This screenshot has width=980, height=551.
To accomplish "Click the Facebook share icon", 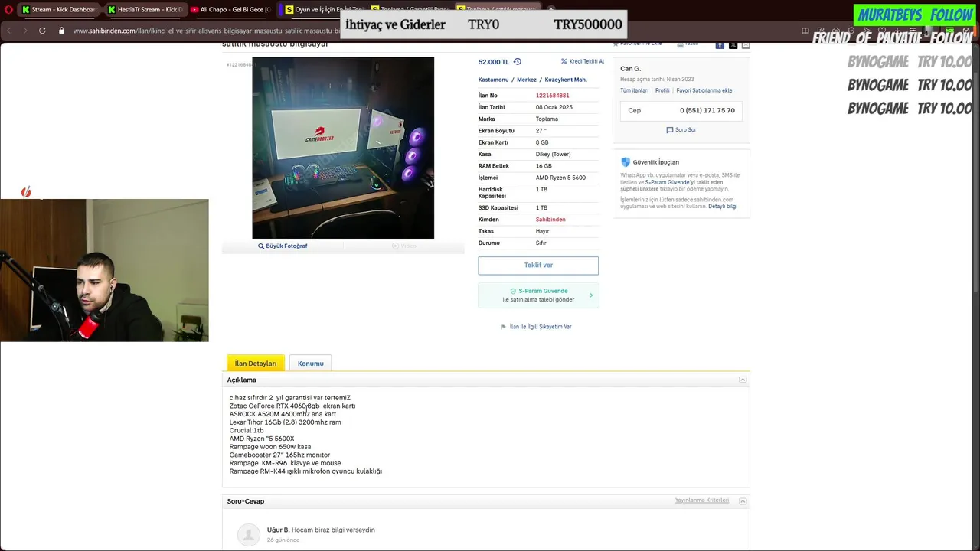I will 720,45.
